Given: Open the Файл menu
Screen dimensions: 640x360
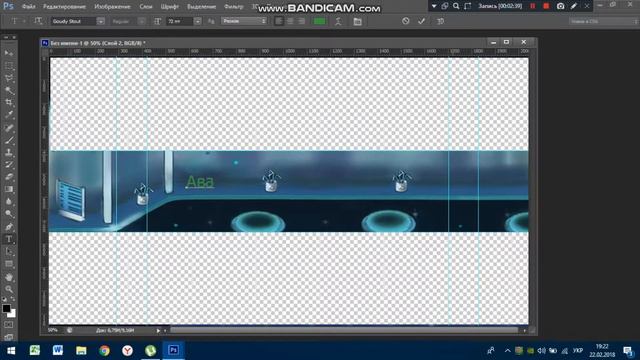Looking at the screenshot, I should tap(28, 7).
